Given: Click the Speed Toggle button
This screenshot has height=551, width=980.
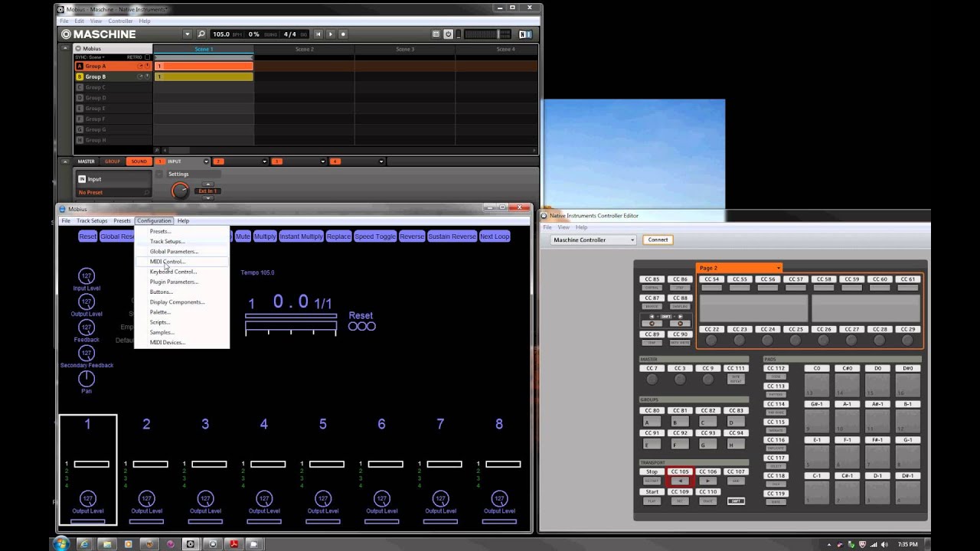Looking at the screenshot, I should 375,236.
